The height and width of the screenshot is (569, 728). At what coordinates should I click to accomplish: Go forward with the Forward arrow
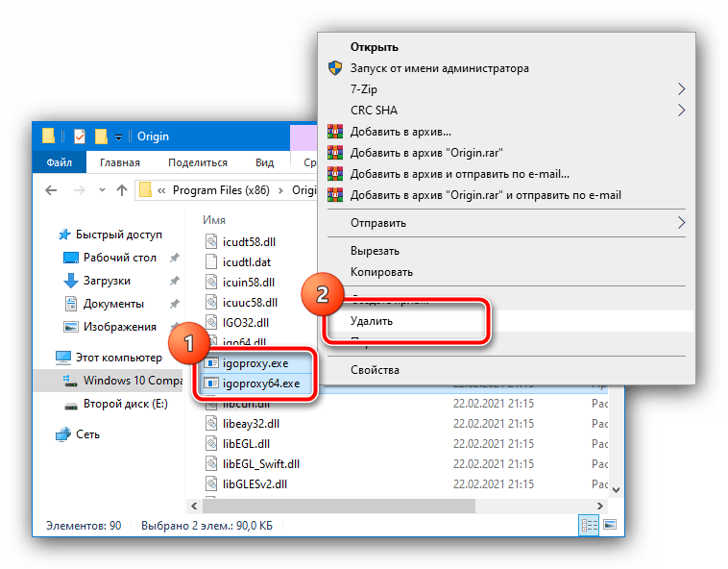(80, 190)
